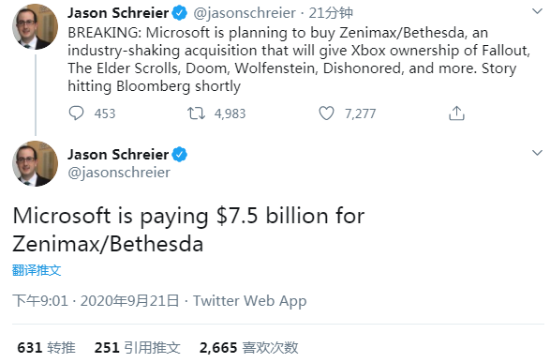Expand the chevron menu on the main tweet

tap(537, 153)
